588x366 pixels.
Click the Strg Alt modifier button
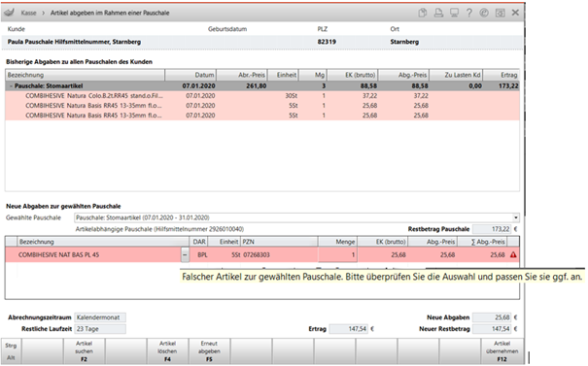pyautogui.click(x=11, y=351)
